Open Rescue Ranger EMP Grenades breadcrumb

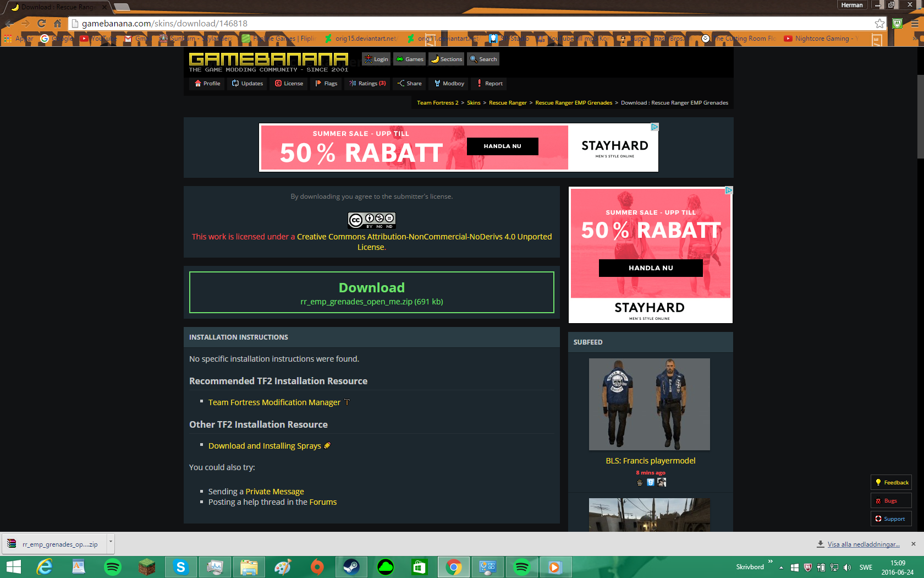574,103
